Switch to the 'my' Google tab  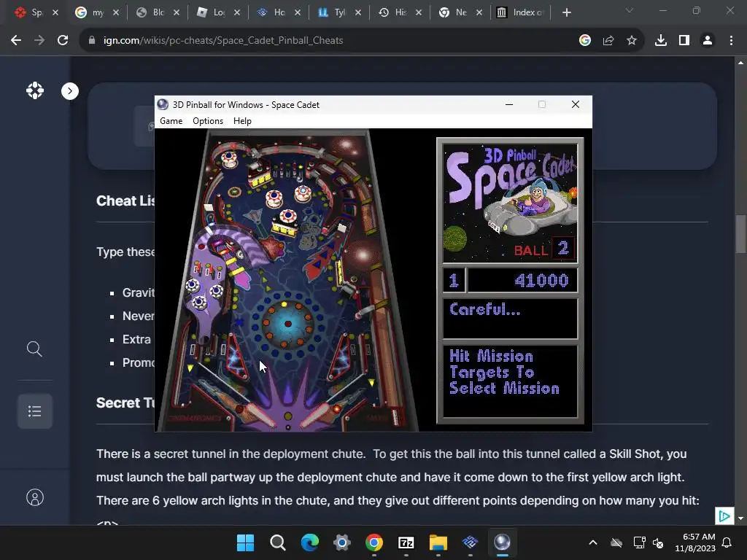pos(90,12)
